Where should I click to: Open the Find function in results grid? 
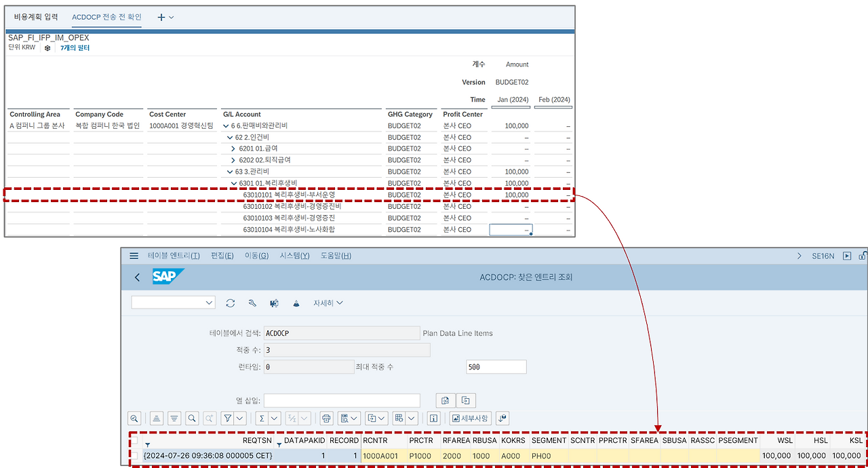(x=191, y=418)
